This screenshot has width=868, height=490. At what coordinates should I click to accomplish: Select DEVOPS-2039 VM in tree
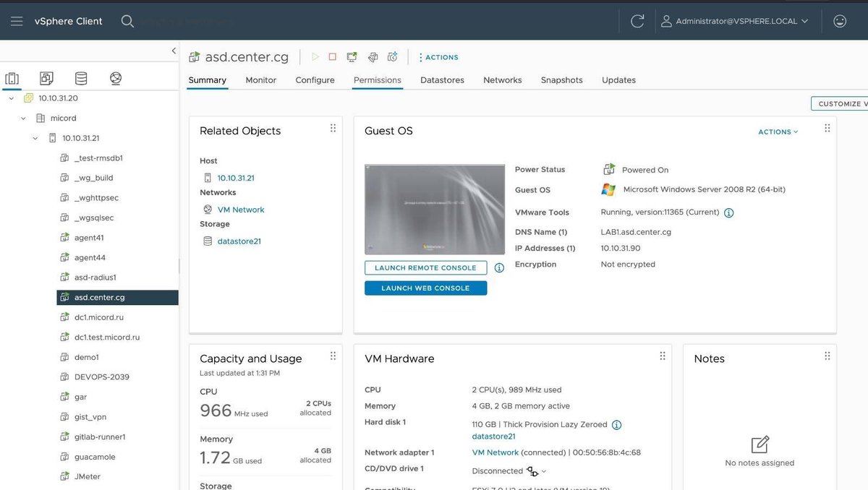[x=101, y=377]
